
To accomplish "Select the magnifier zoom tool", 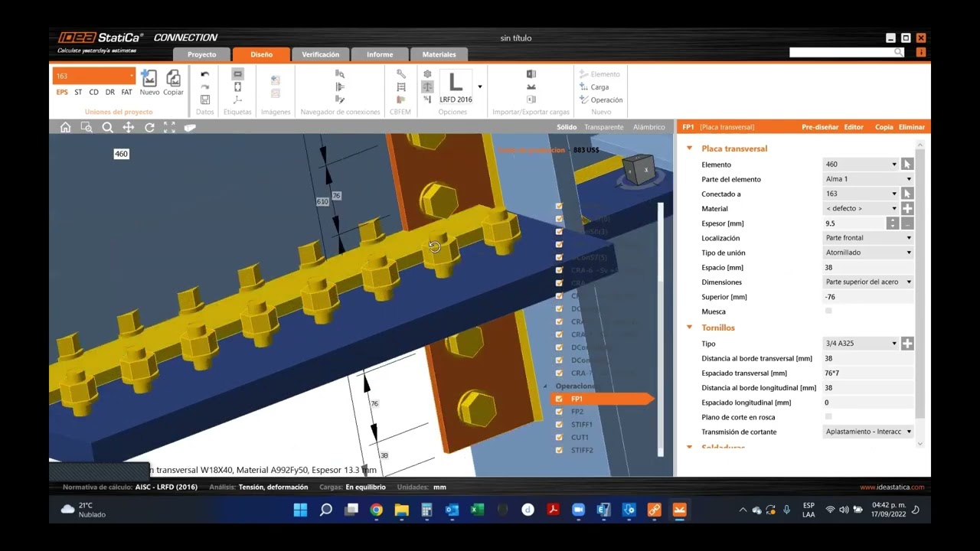I will click(x=107, y=127).
